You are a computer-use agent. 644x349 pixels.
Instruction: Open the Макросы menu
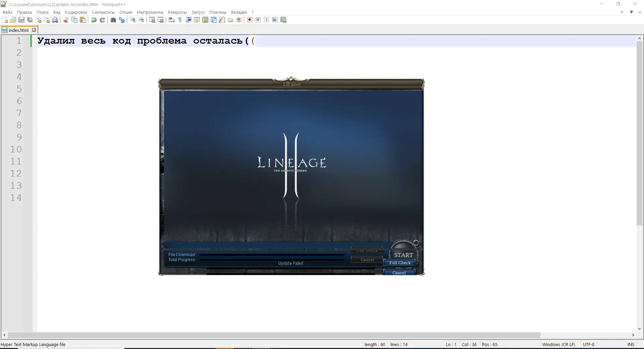pos(177,12)
